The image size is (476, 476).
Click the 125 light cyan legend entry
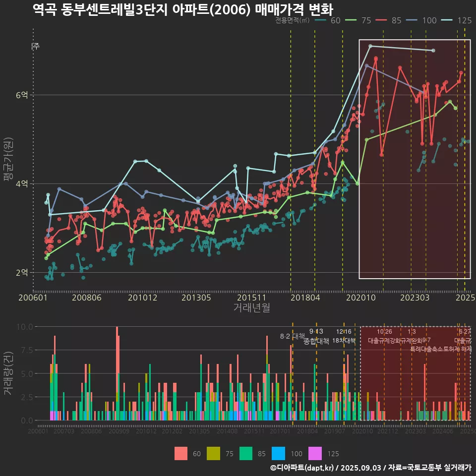coord(450,20)
